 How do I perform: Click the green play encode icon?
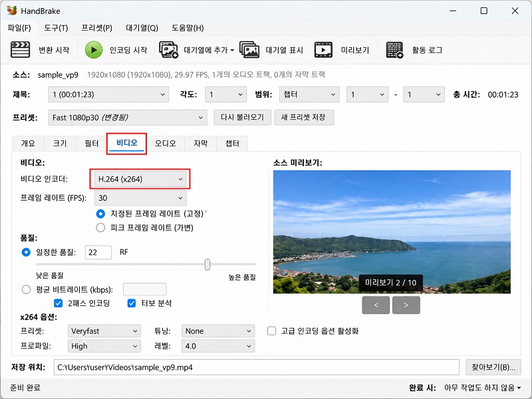[x=94, y=50]
